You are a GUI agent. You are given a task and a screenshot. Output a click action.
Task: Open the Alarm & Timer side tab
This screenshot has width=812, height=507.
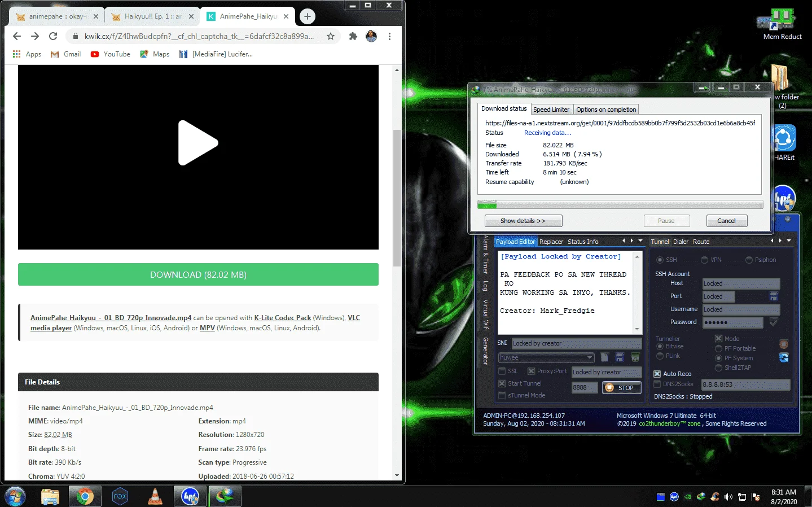(x=485, y=254)
